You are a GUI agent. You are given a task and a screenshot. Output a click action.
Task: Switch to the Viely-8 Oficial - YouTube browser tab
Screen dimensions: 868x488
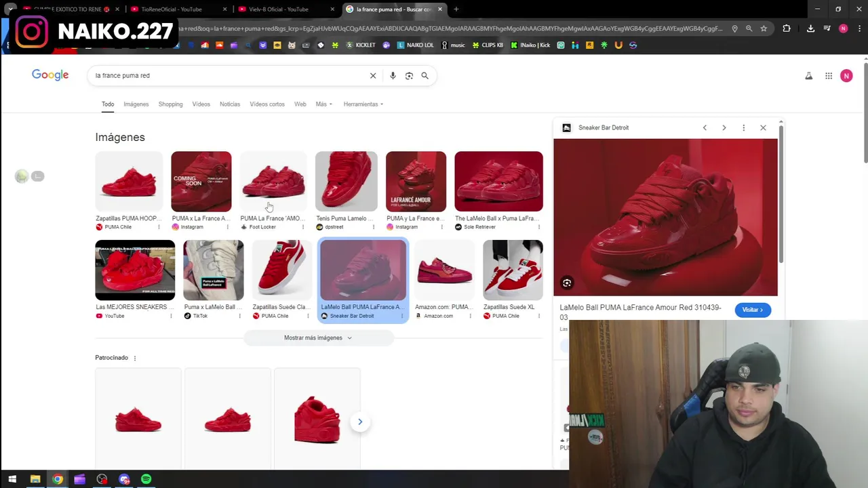tap(285, 9)
